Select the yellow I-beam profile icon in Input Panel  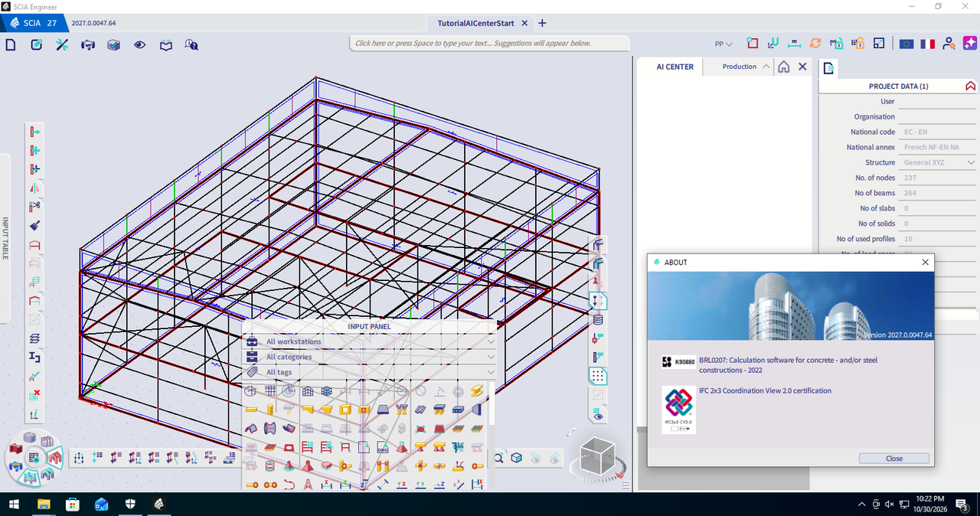pos(476,391)
